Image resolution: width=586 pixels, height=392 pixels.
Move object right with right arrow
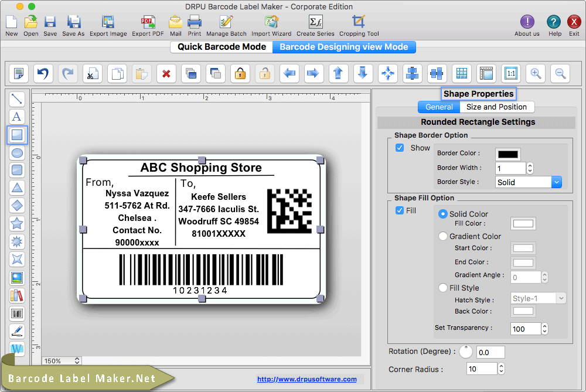[x=314, y=73]
